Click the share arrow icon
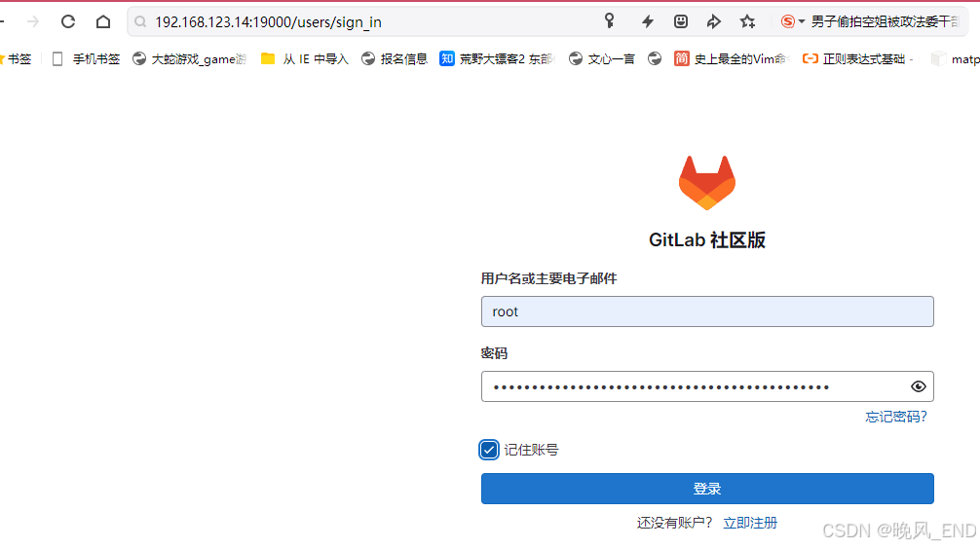Viewport: 980px width, 548px height. (x=714, y=21)
